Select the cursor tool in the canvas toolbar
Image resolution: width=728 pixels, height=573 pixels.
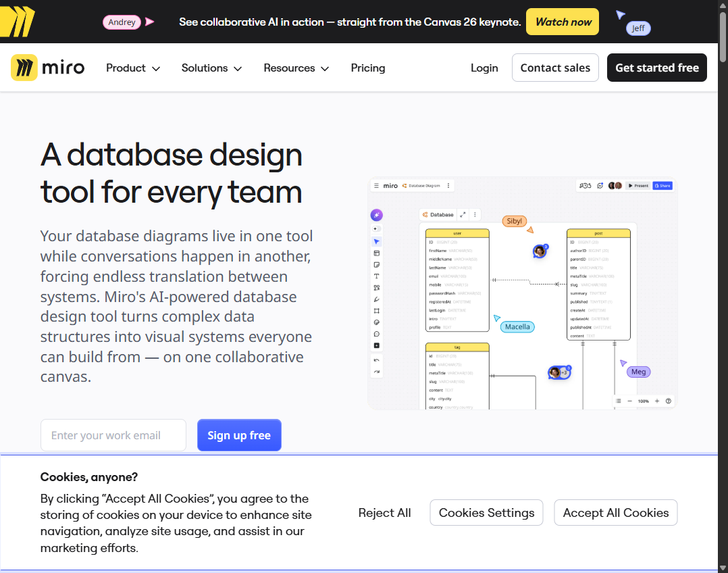pyautogui.click(x=377, y=242)
